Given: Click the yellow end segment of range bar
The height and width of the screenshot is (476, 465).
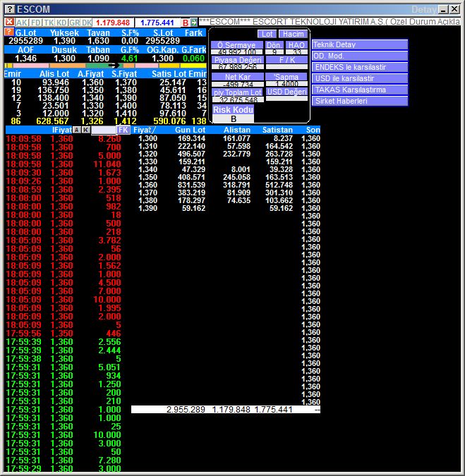Looking at the screenshot, I should [193, 66].
